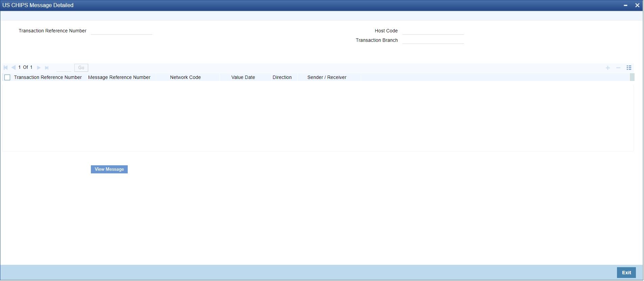Select the Message Reference Number column header
The height and width of the screenshot is (281, 644).
[119, 78]
